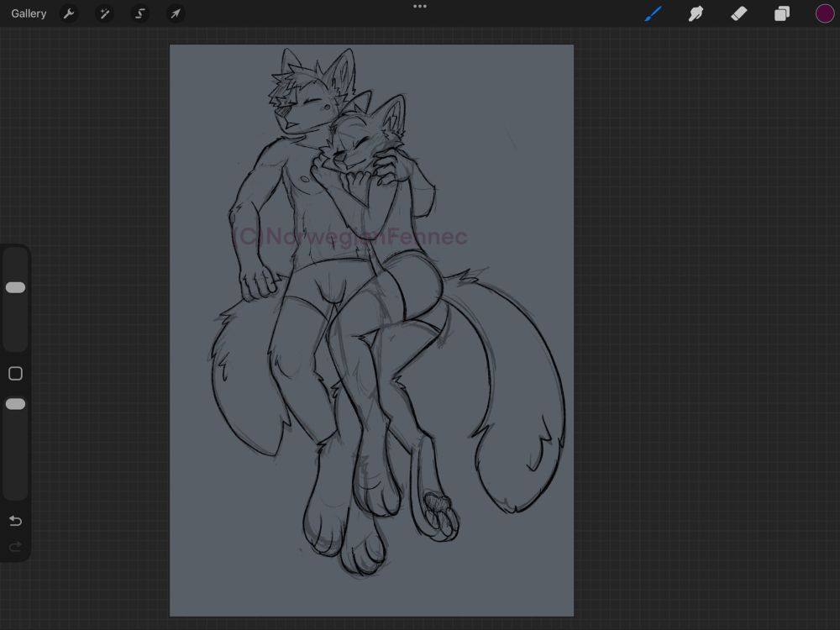
Task: Select the Smudge tool
Action: [x=696, y=13]
